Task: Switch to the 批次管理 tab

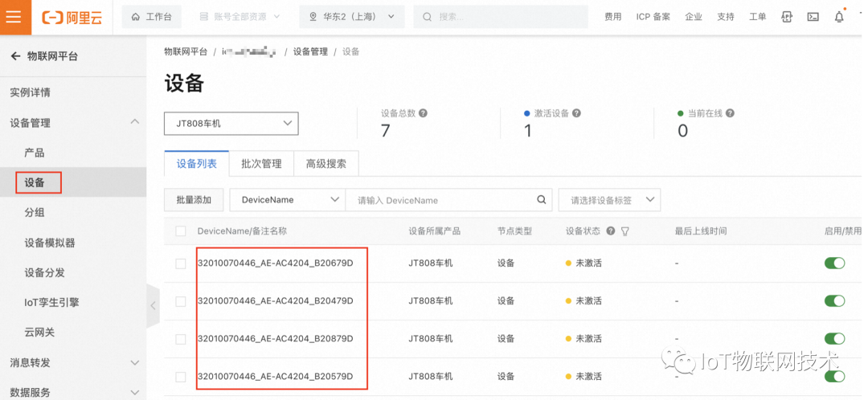Action: pos(261,164)
